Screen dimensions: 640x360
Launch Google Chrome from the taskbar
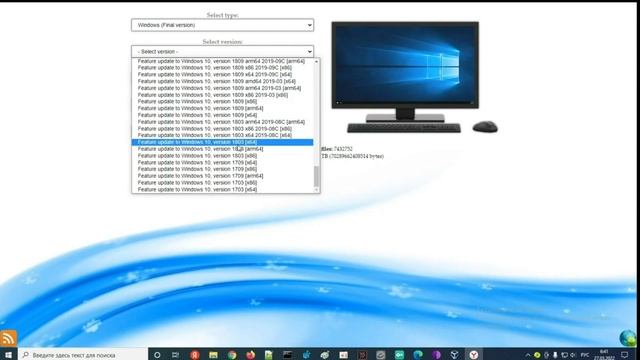232,355
